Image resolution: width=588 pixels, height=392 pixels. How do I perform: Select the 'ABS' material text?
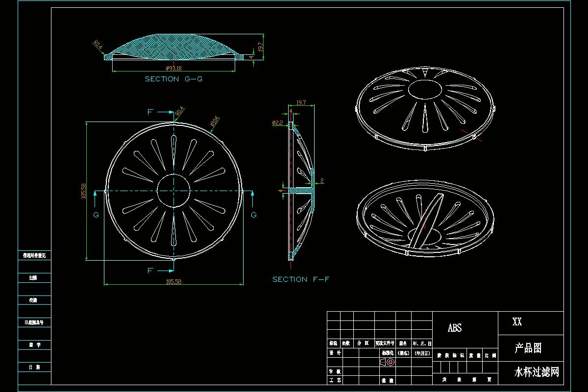[455, 328]
